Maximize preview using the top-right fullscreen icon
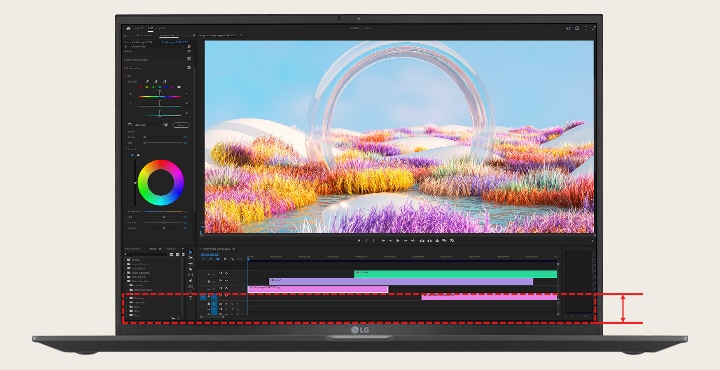This screenshot has width=720, height=370. [x=594, y=28]
